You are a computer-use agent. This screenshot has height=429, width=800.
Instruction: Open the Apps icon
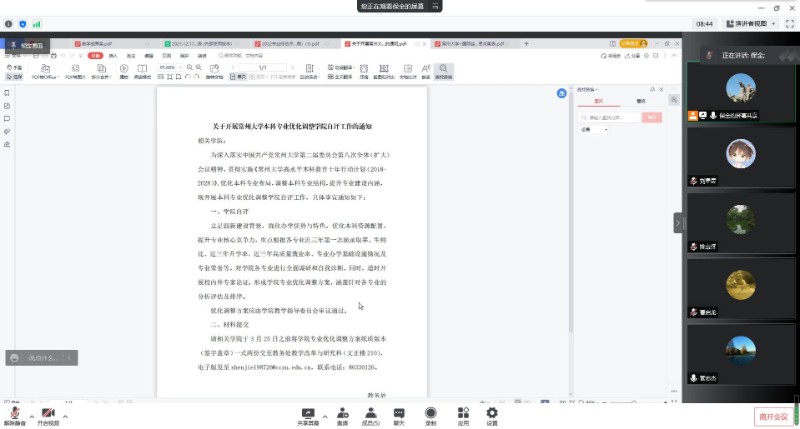click(x=463, y=412)
